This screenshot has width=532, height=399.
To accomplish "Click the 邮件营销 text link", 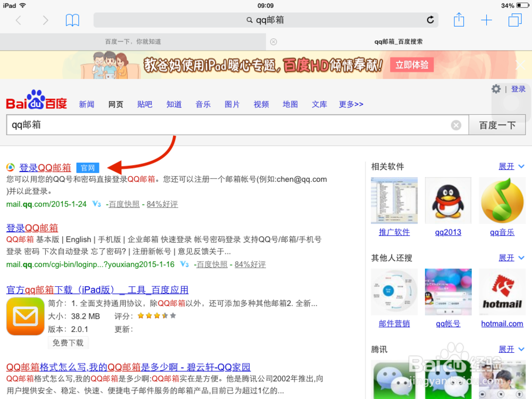I will tap(394, 323).
